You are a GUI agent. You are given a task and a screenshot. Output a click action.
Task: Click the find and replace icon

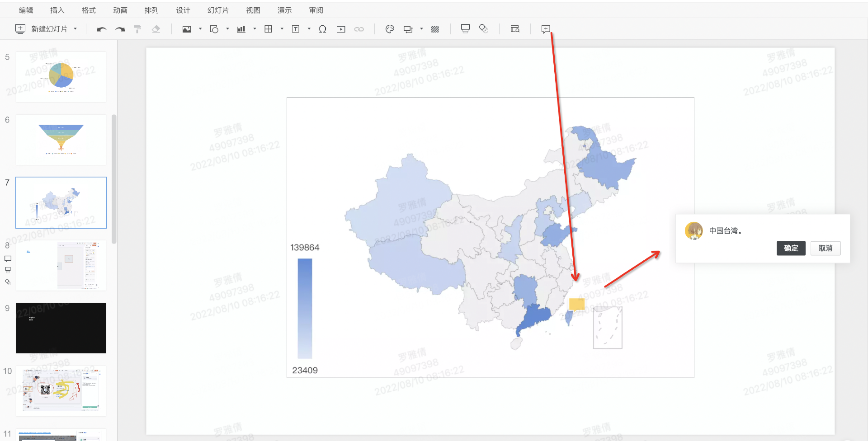point(515,29)
